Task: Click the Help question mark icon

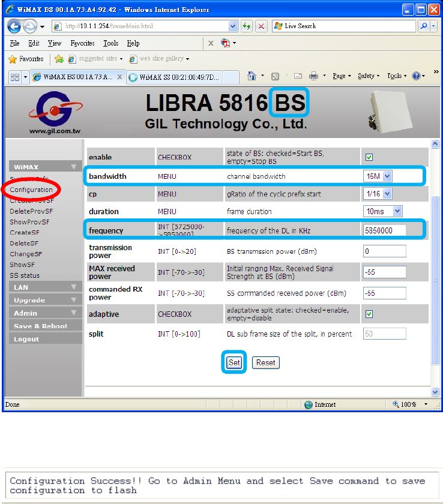Action: (417, 76)
